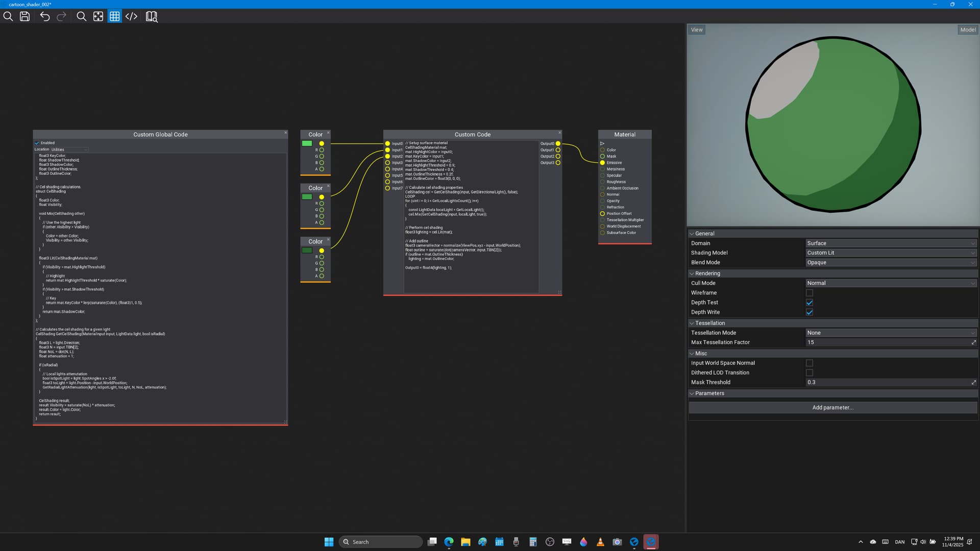Open shader source code via </> icon
The image size is (980, 551).
point(131,16)
